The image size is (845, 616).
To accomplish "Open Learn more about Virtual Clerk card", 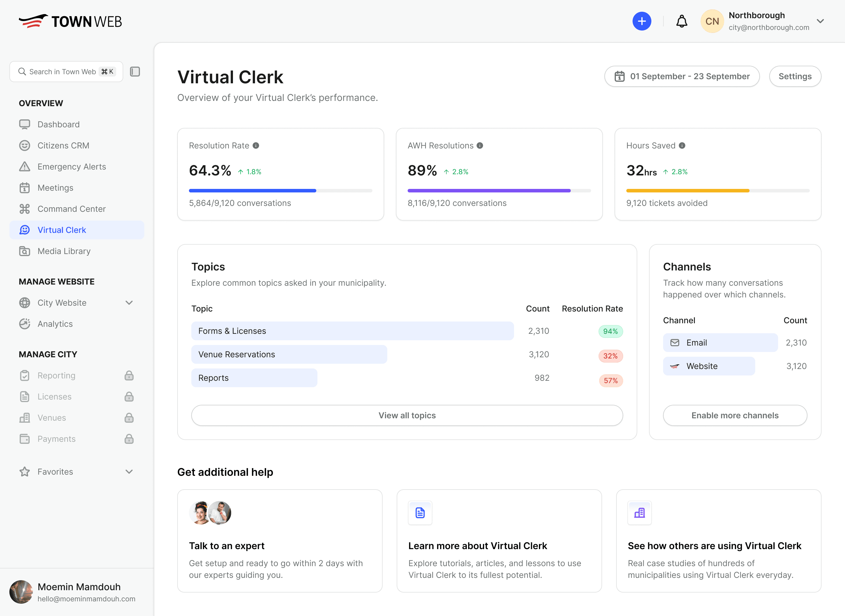I will point(499,541).
